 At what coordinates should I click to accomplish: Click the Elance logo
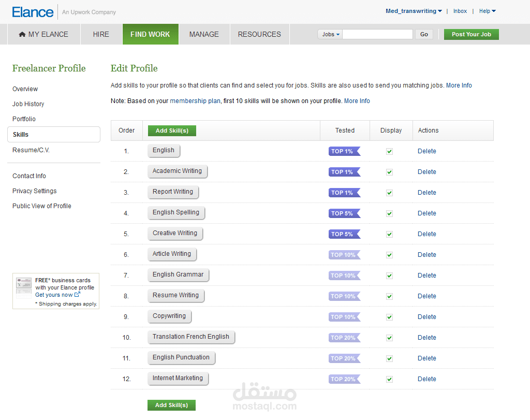pos(33,12)
